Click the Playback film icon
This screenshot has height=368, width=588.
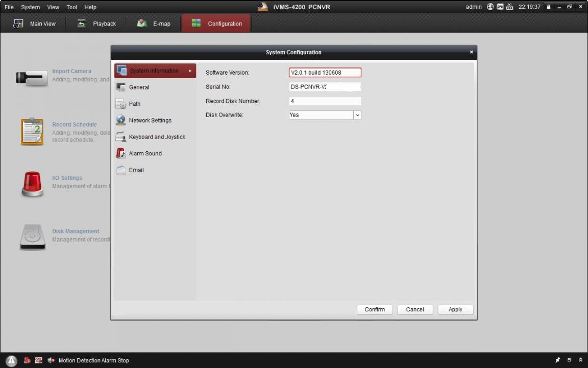point(81,24)
